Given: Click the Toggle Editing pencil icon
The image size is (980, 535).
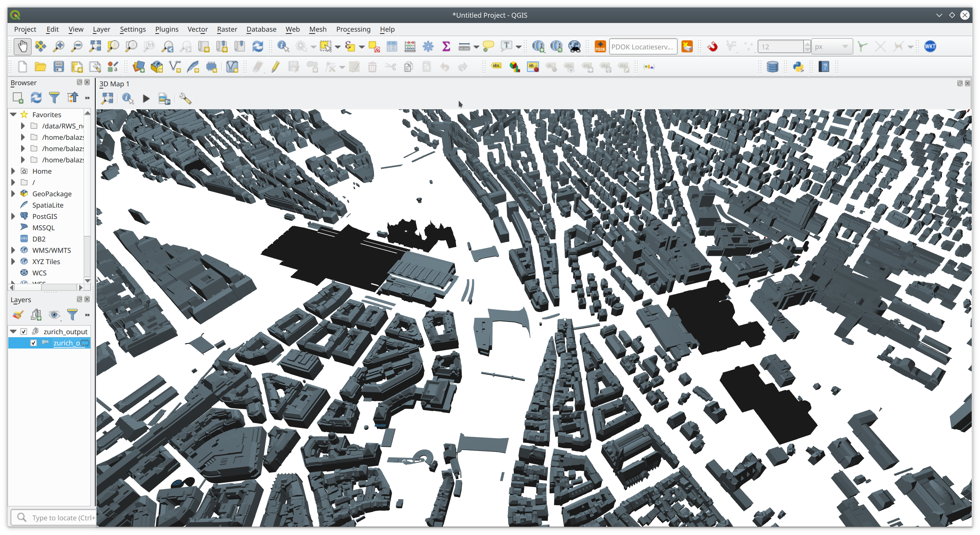Looking at the screenshot, I should pyautogui.click(x=276, y=67).
